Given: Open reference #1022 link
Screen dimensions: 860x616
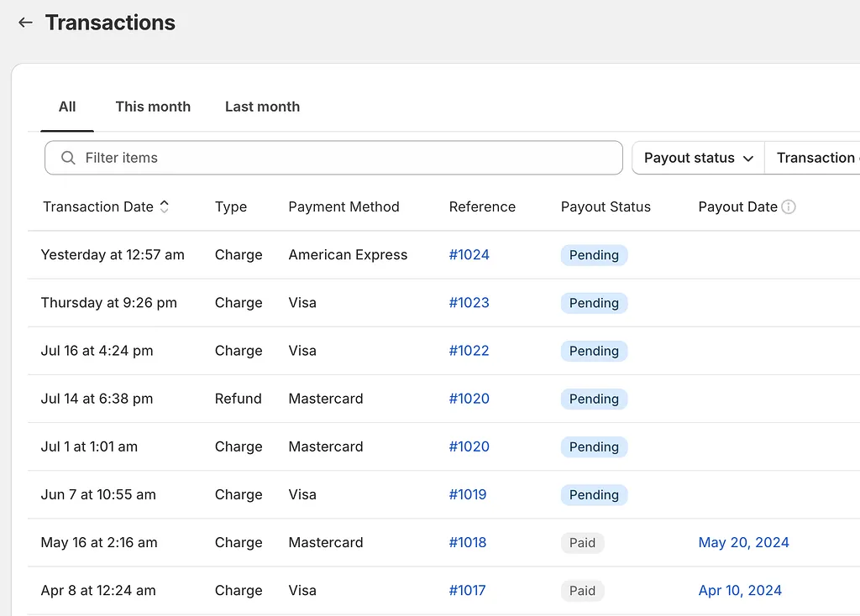Looking at the screenshot, I should pos(469,351).
